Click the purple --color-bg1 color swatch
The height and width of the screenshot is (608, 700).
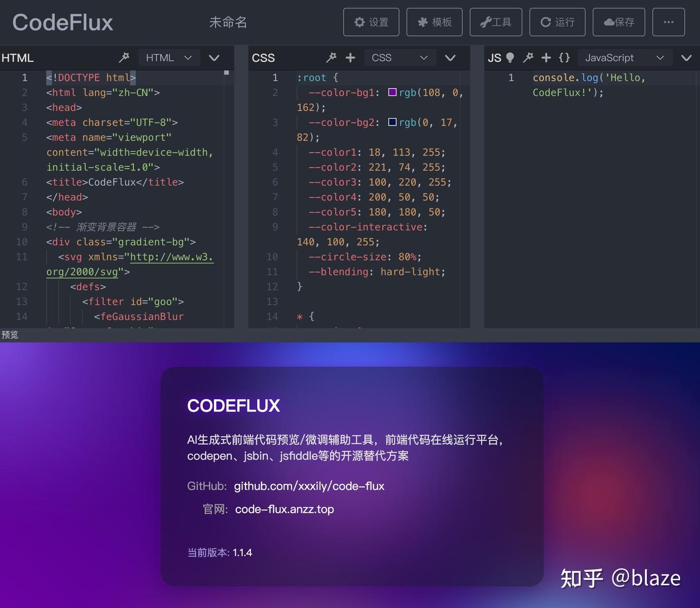392,92
